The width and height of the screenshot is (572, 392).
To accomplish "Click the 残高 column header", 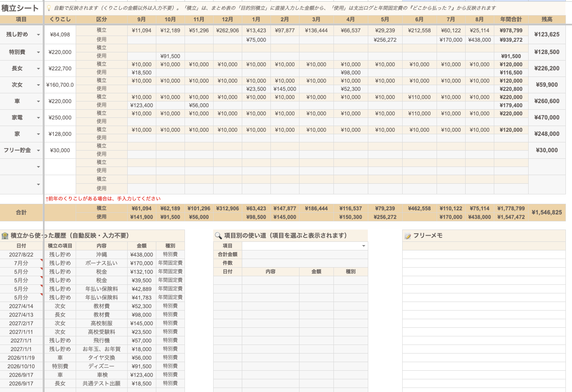I will pyautogui.click(x=547, y=19).
